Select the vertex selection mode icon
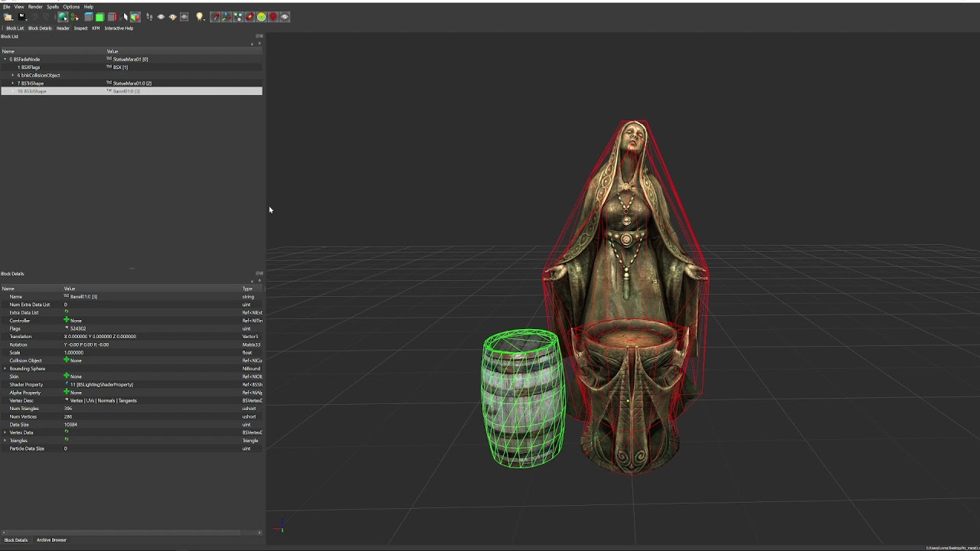The height and width of the screenshot is (551, 980). [74, 17]
